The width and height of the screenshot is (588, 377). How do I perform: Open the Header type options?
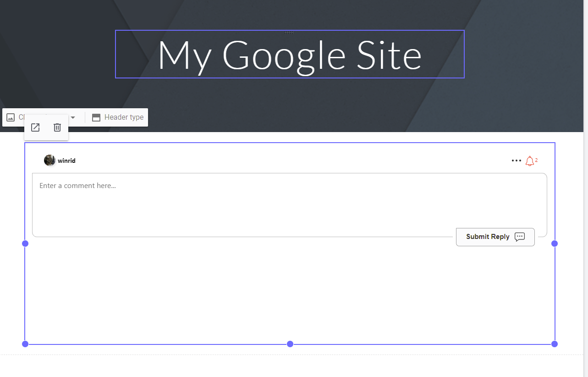point(124,117)
